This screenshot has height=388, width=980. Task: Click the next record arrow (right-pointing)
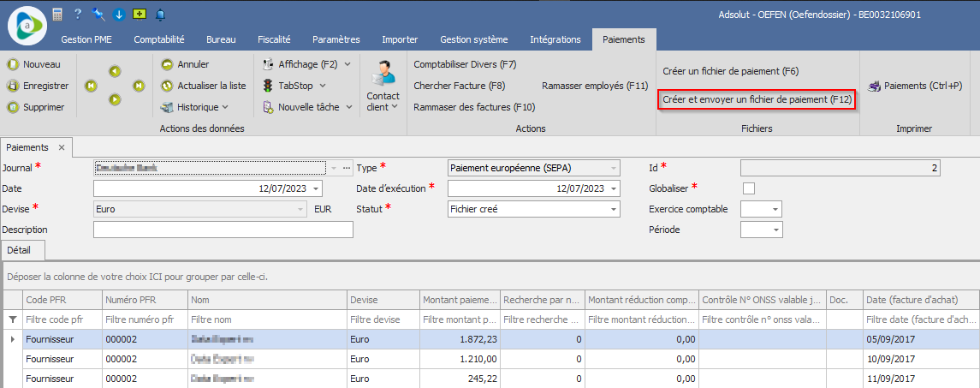pyautogui.click(x=115, y=98)
